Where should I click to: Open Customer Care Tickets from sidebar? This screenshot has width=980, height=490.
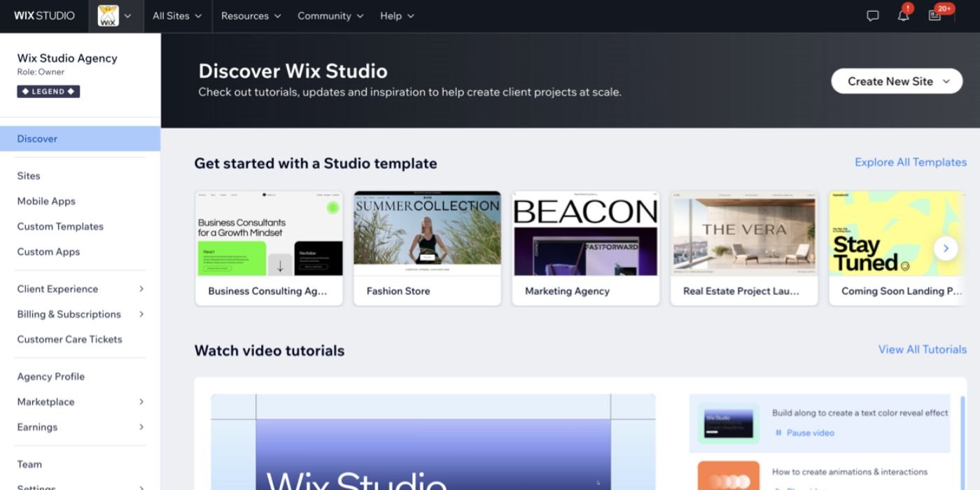click(69, 339)
